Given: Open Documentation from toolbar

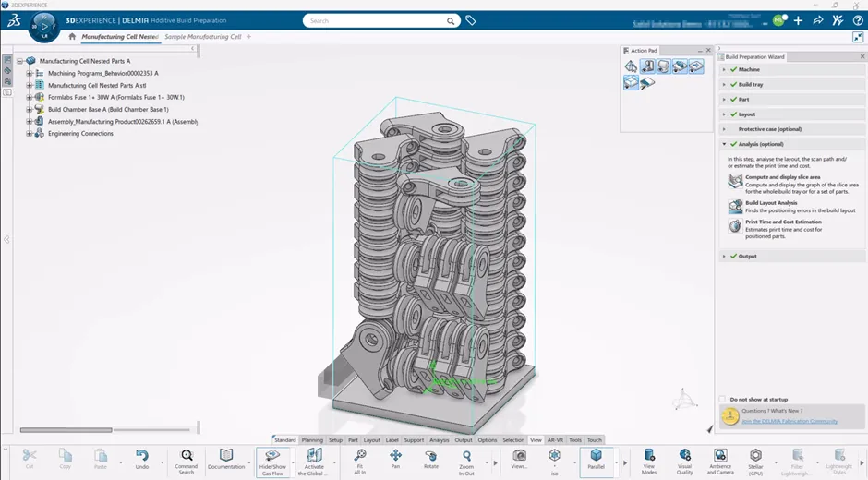Looking at the screenshot, I should pos(226,460).
